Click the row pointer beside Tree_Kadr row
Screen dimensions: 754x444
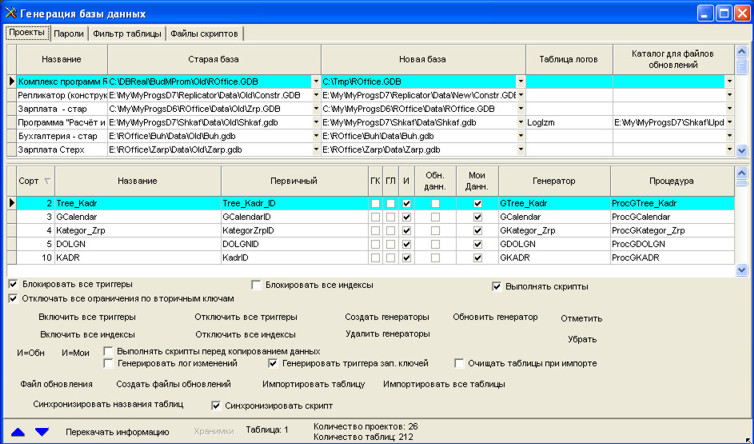[12, 203]
